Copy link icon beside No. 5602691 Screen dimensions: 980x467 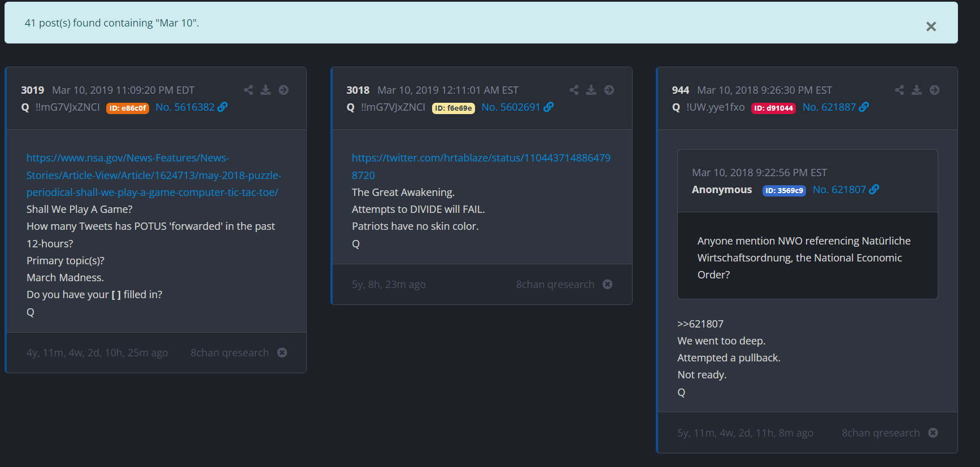coord(548,107)
